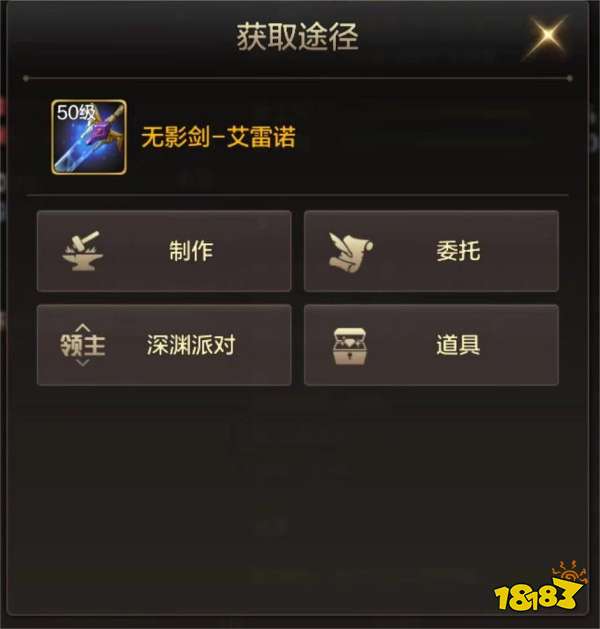Open the 制作 crafting route
600x629 pixels.
tap(164, 251)
